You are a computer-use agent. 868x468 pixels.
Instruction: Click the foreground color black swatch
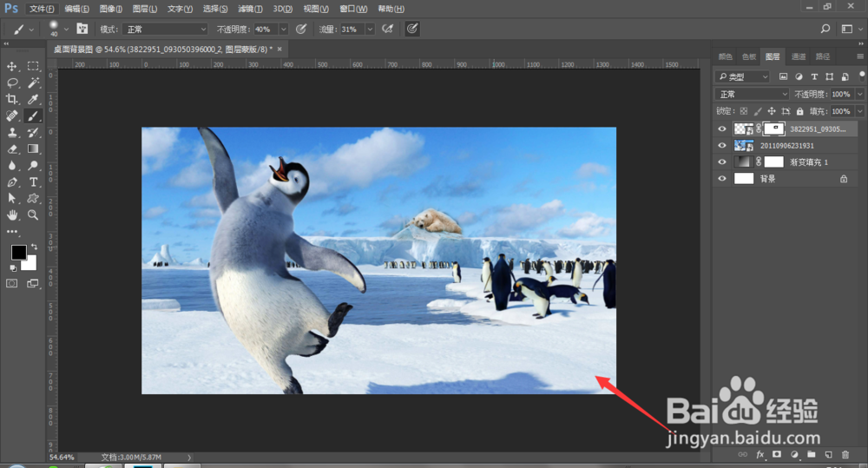click(x=17, y=251)
